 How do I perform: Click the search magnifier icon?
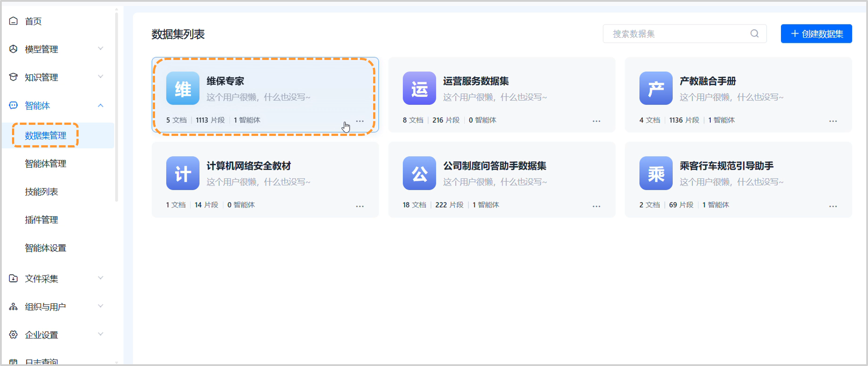pos(754,34)
